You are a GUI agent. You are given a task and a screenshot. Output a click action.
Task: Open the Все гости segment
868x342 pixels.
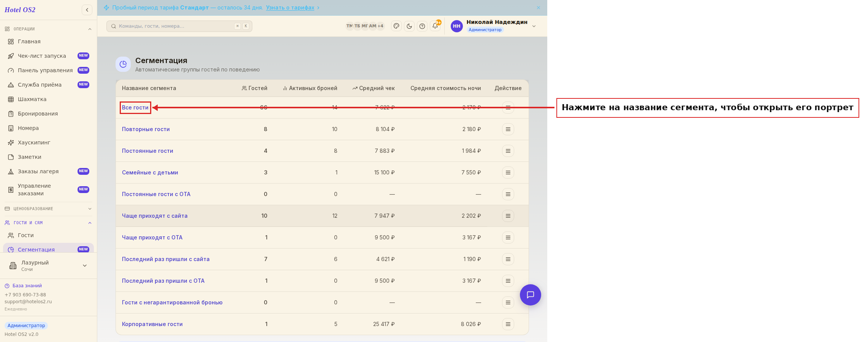[x=135, y=108]
